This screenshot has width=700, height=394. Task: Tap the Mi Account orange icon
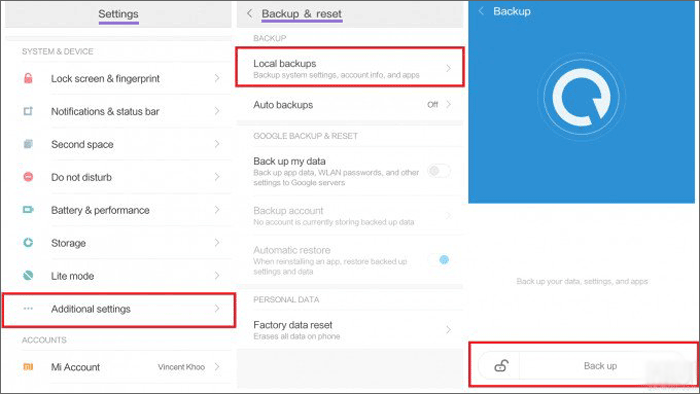[x=28, y=367]
